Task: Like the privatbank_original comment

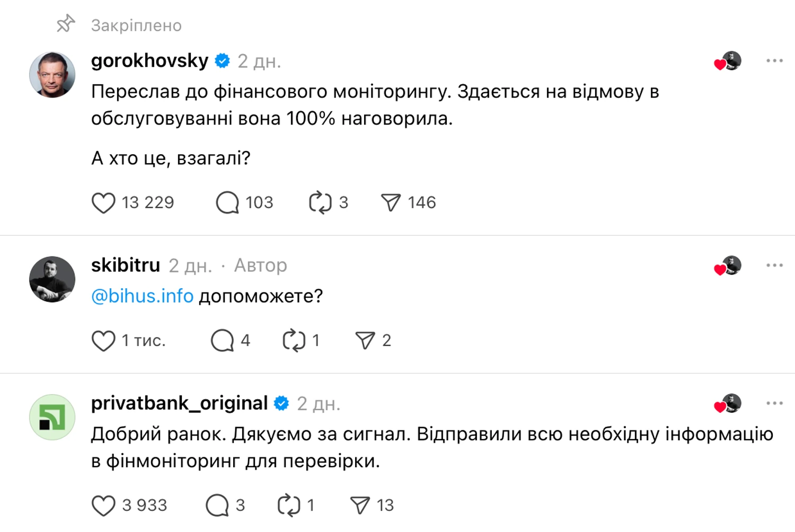Action: click(x=103, y=506)
